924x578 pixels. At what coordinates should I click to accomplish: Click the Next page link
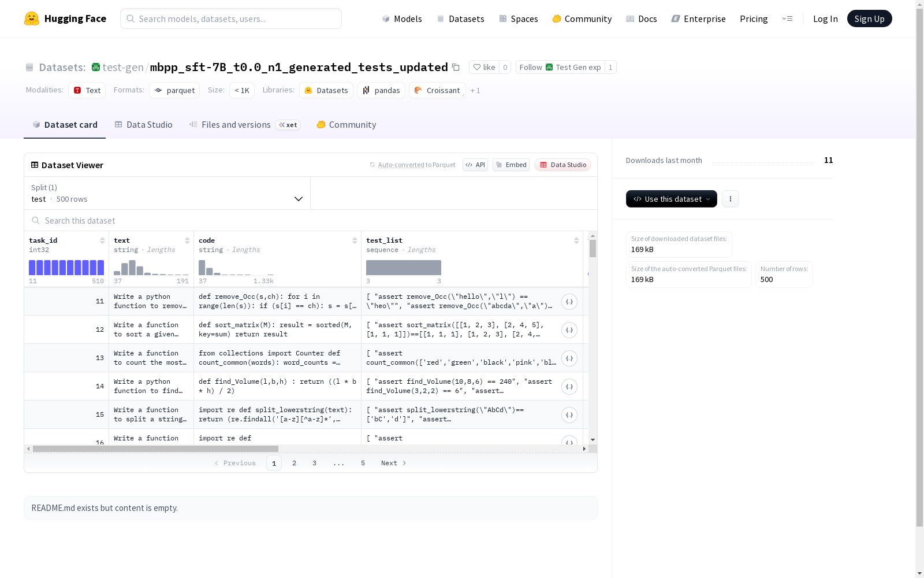(394, 463)
